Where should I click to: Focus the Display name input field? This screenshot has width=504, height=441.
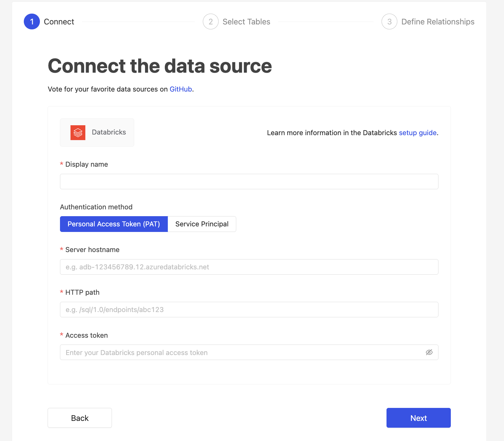(x=249, y=182)
